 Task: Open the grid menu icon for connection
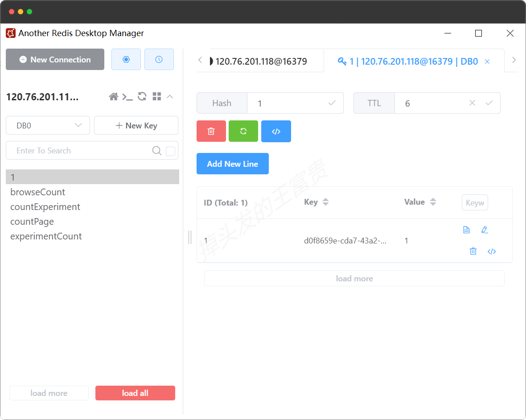point(156,97)
